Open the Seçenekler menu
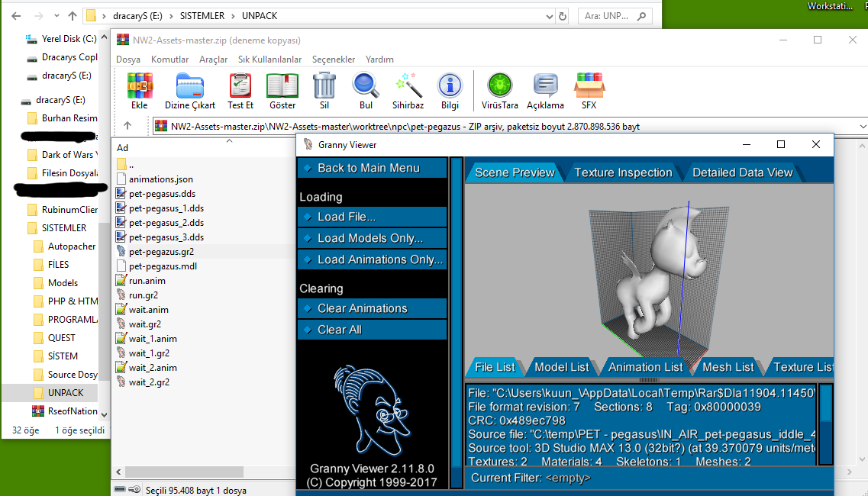Screen dimensions: 868x496 tap(334, 60)
